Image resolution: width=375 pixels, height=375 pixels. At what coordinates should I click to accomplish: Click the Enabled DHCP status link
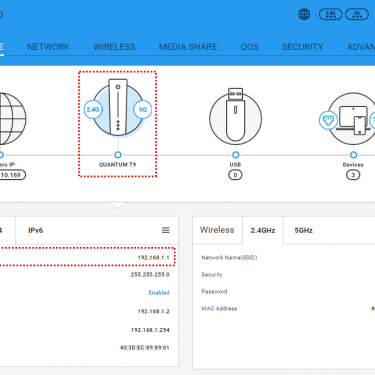(x=159, y=293)
